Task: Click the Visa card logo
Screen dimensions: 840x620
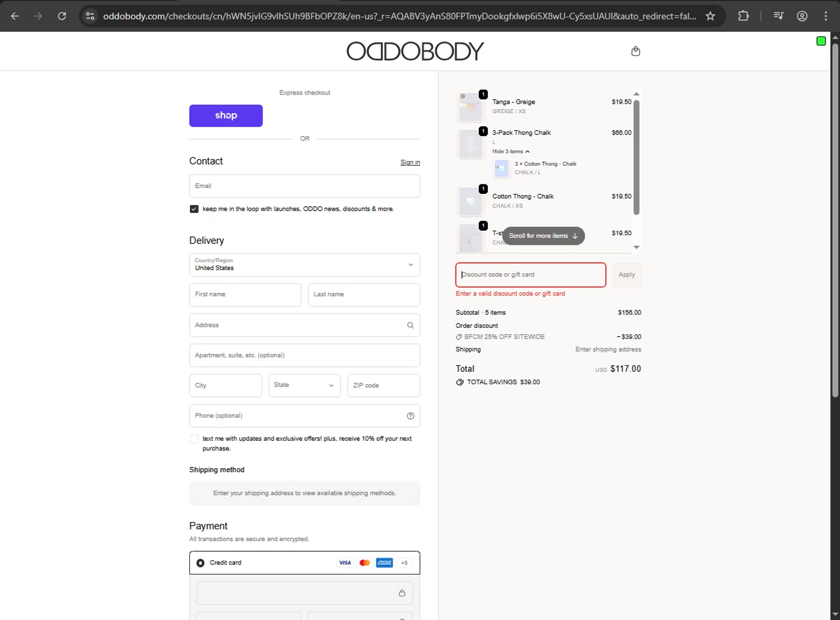Action: pos(345,563)
